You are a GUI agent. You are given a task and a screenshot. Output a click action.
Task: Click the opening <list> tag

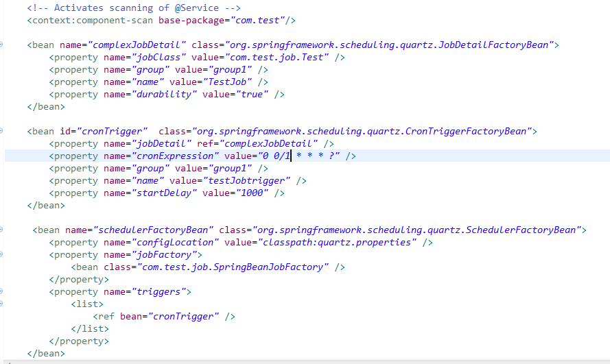coord(87,304)
